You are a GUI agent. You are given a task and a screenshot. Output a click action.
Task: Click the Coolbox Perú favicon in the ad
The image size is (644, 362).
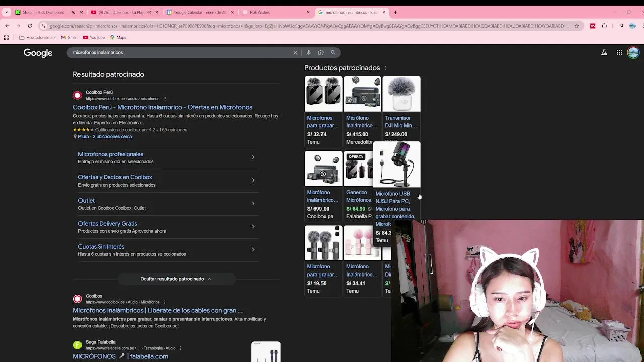tap(77, 95)
